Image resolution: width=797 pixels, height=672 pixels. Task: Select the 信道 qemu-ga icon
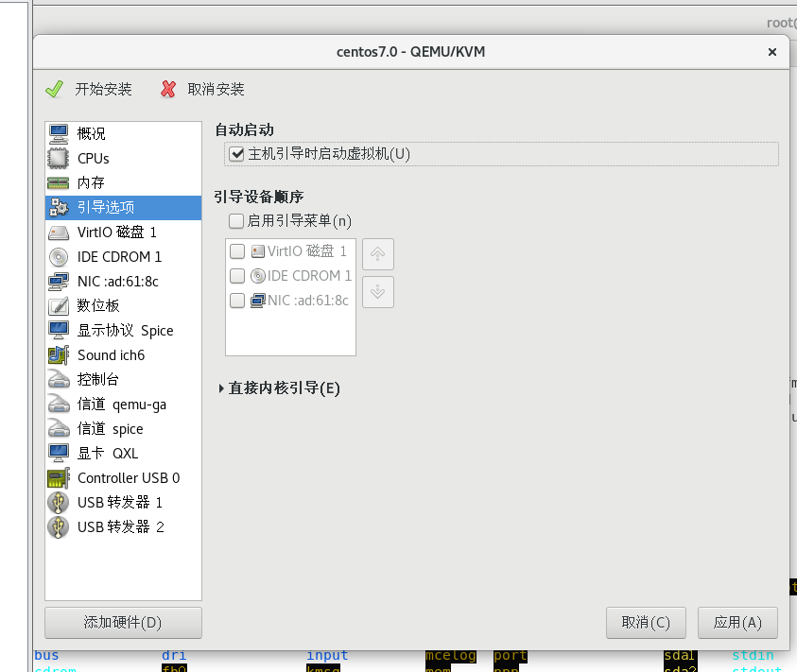point(59,405)
